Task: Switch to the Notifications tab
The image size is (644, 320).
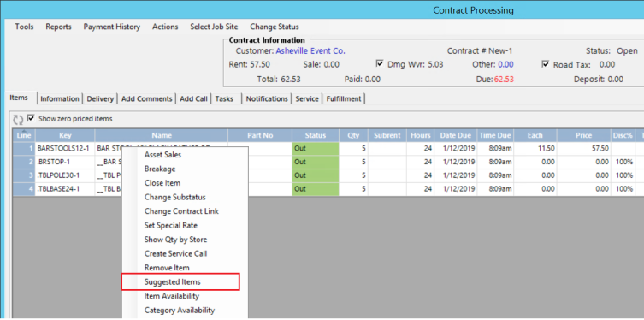Action: [267, 98]
